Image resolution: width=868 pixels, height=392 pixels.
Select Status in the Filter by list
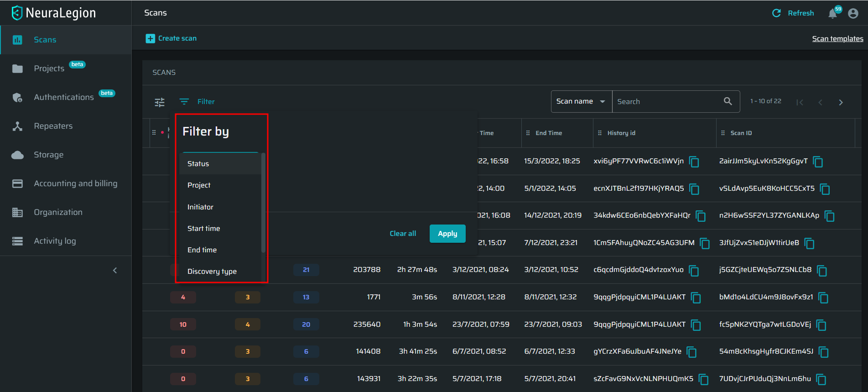click(x=220, y=164)
